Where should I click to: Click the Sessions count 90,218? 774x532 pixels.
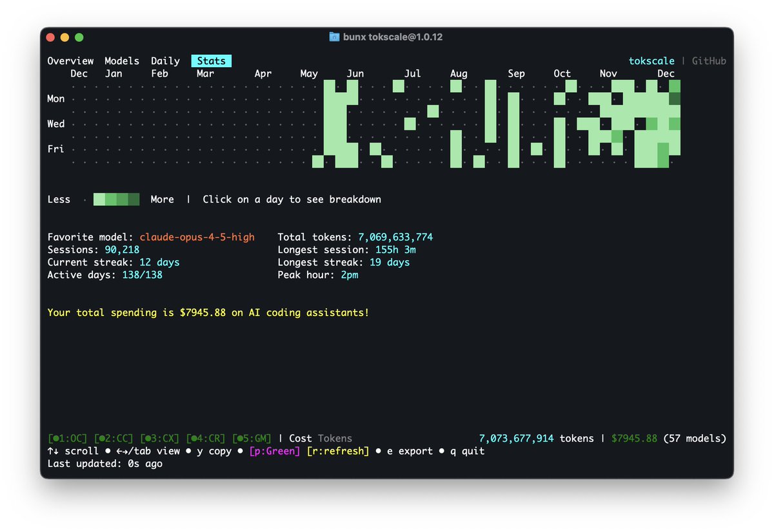click(x=122, y=250)
